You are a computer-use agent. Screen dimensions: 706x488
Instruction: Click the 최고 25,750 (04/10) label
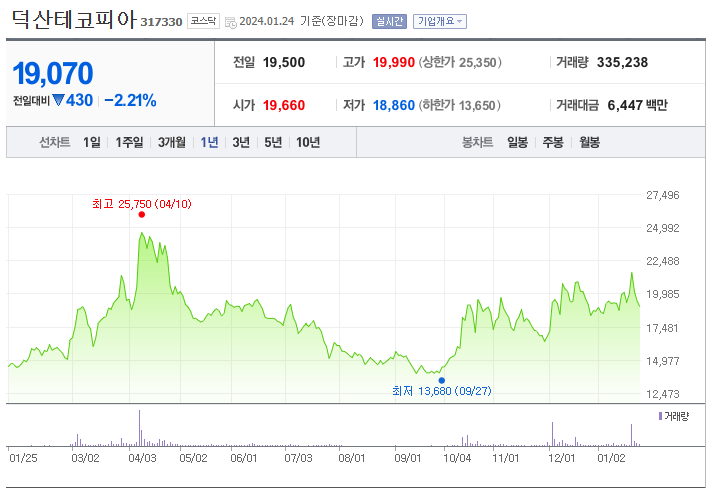(142, 204)
